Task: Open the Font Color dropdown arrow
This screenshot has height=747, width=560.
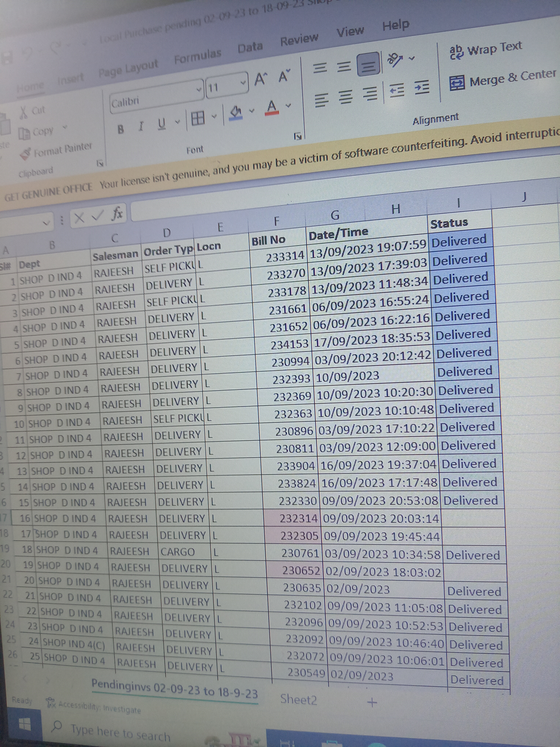Action: coord(288,105)
